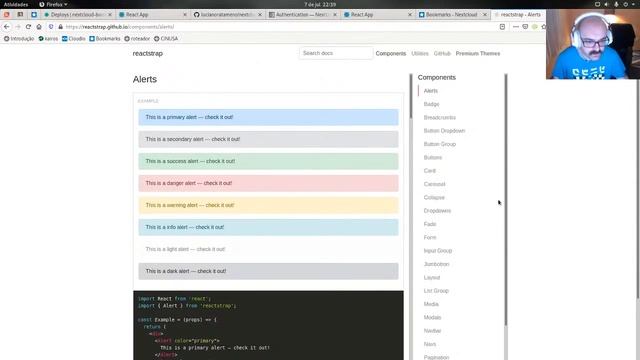Open the Bookmarks bookmark in toolbar
The width and height of the screenshot is (640, 360).
click(104, 39)
